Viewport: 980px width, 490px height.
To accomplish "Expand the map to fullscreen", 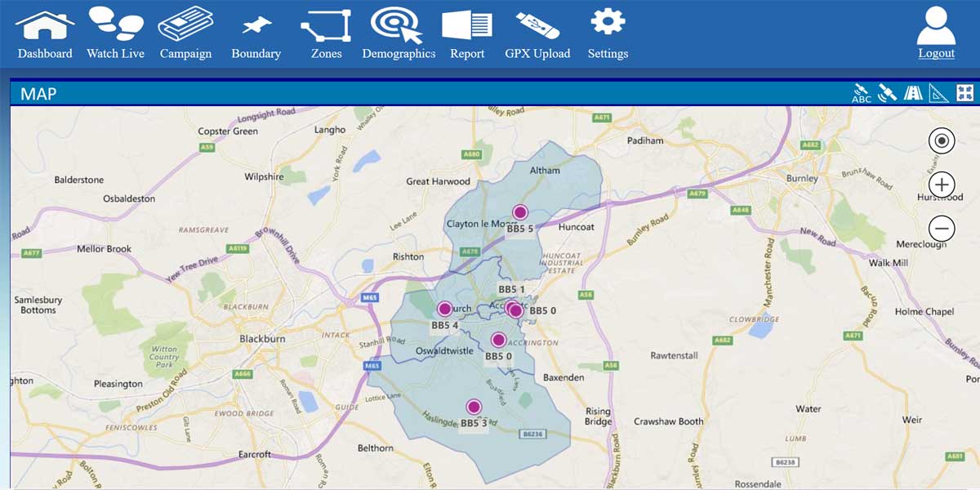I will (x=965, y=91).
